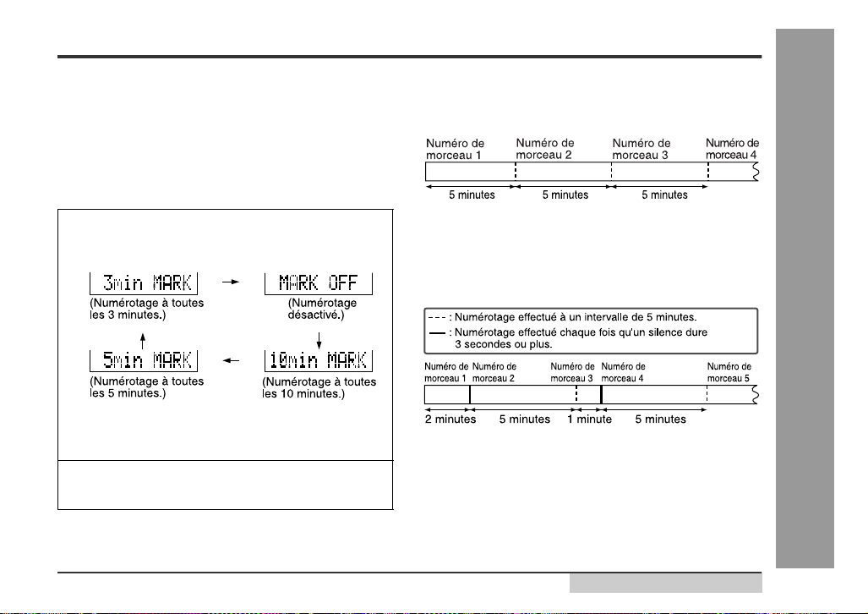Click '1 minute' label in bottom diagram
Viewport: 868px width, 614px height.
pos(589,419)
